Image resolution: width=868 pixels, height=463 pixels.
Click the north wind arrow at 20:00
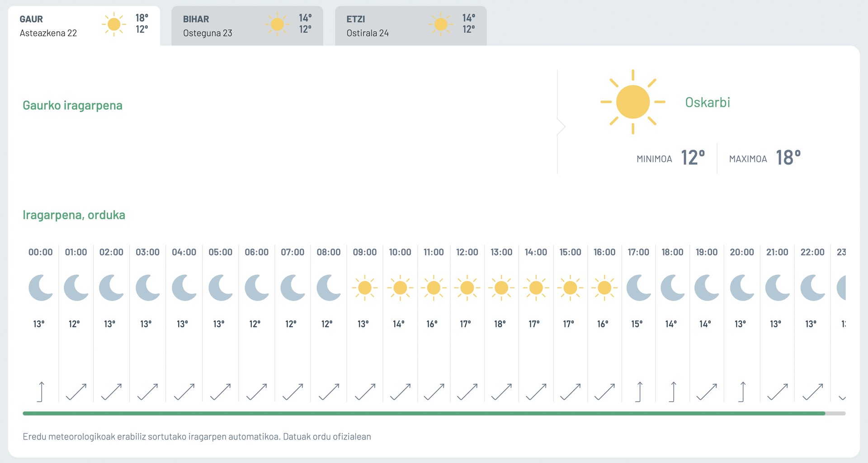point(742,392)
